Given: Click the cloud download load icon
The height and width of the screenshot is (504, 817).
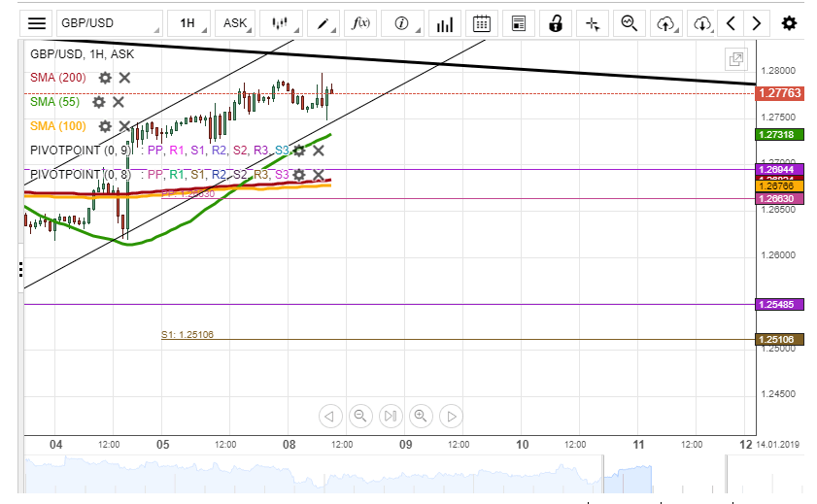Looking at the screenshot, I should point(701,23).
